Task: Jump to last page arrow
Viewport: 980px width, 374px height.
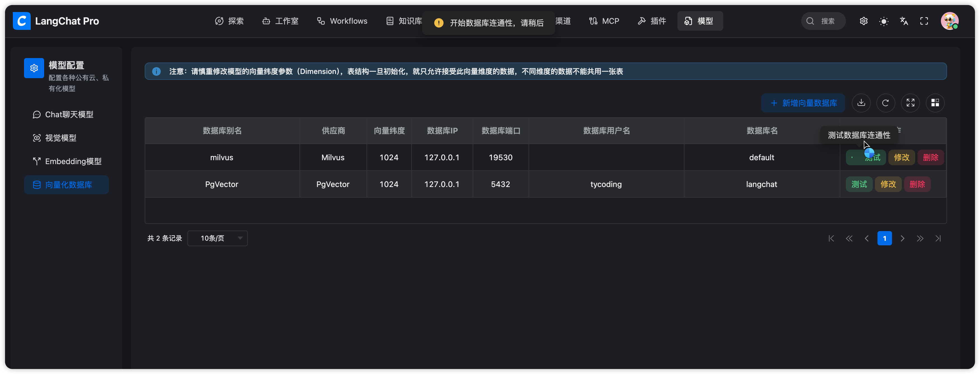Action: 938,238
